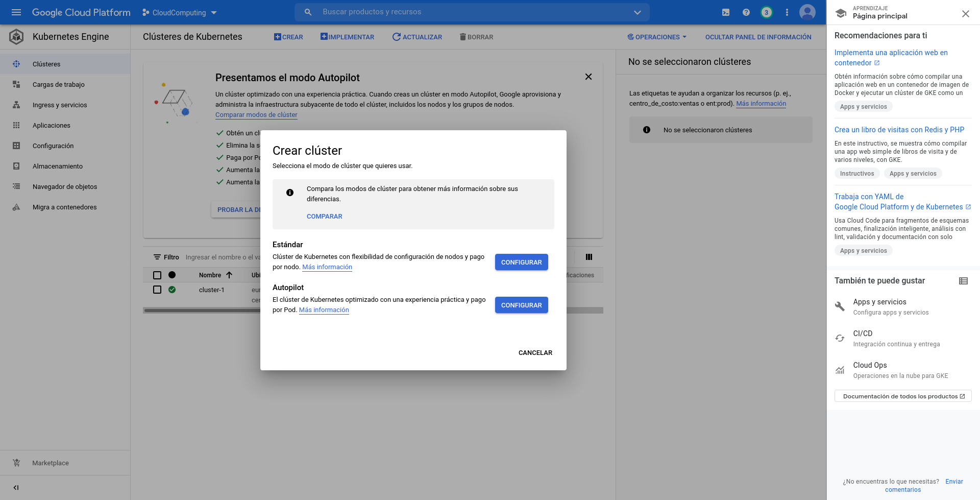Viewport: 980px width, 500px height.
Task: Click ACTUALIZAR to refresh clusters
Action: (x=417, y=37)
